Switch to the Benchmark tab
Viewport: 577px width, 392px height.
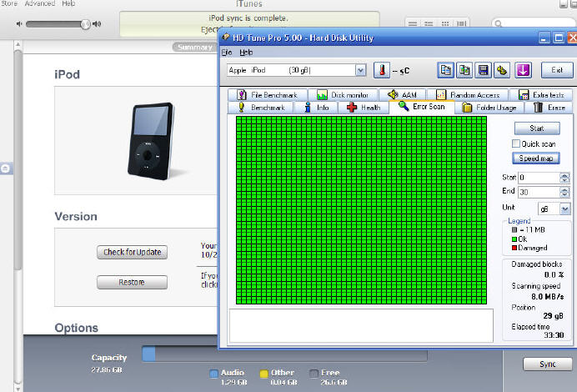(x=262, y=108)
